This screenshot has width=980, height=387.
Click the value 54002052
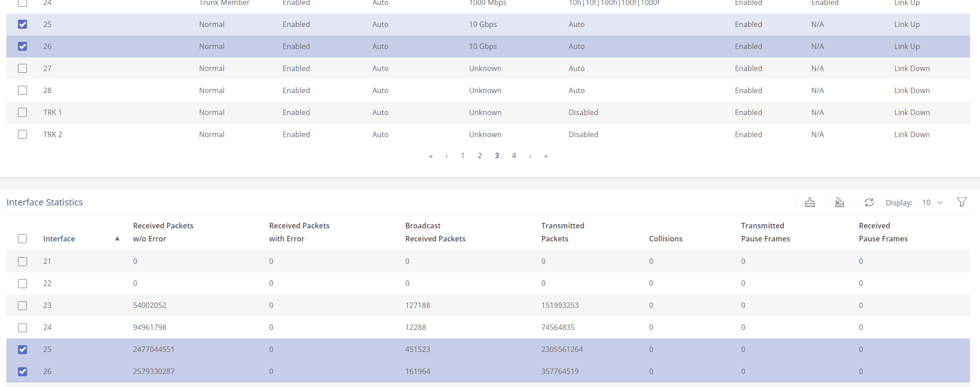click(x=150, y=305)
